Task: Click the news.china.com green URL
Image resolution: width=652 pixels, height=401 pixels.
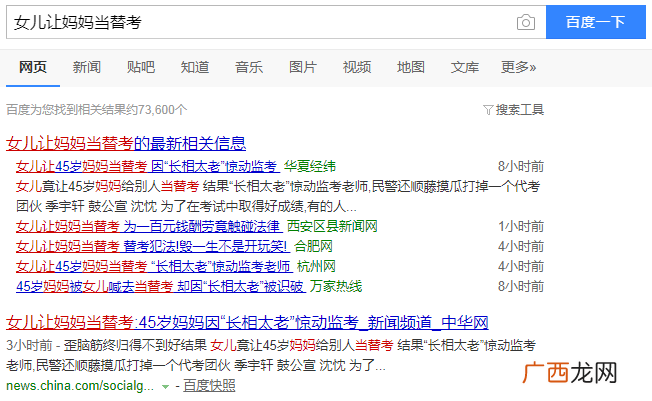Action: 80,386
